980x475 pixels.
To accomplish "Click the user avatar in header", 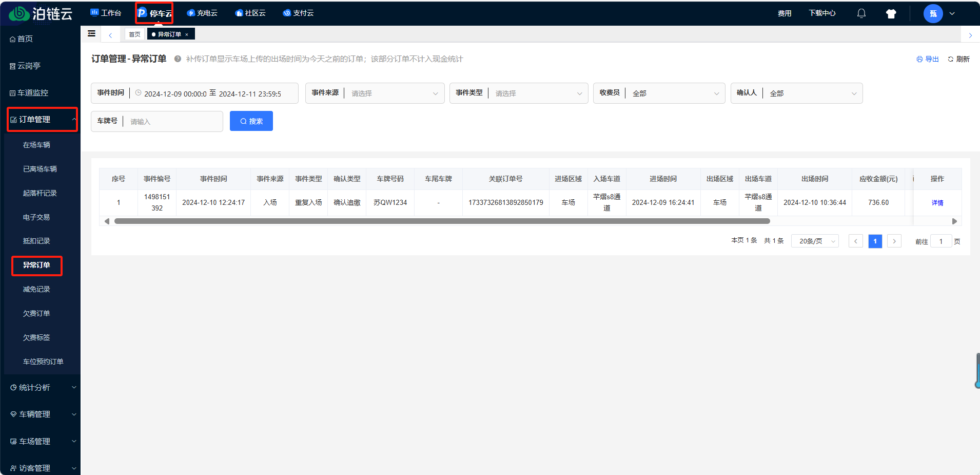I will click(933, 13).
